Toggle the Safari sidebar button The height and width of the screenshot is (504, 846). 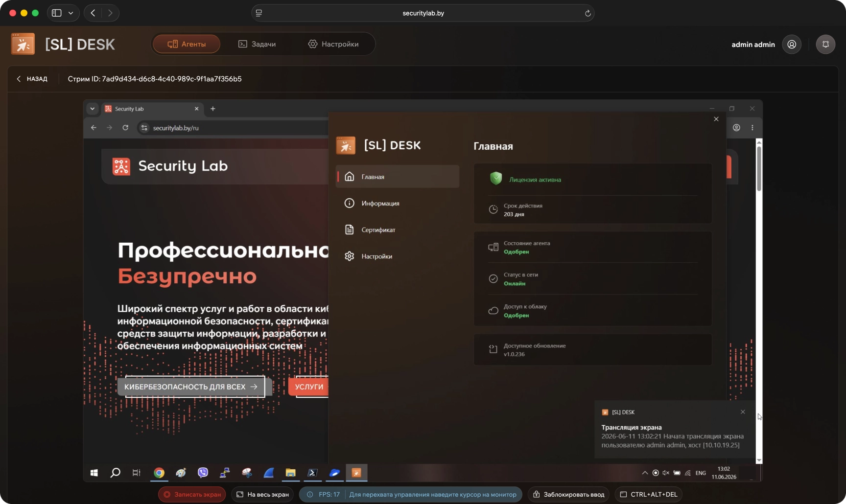pyautogui.click(x=57, y=13)
